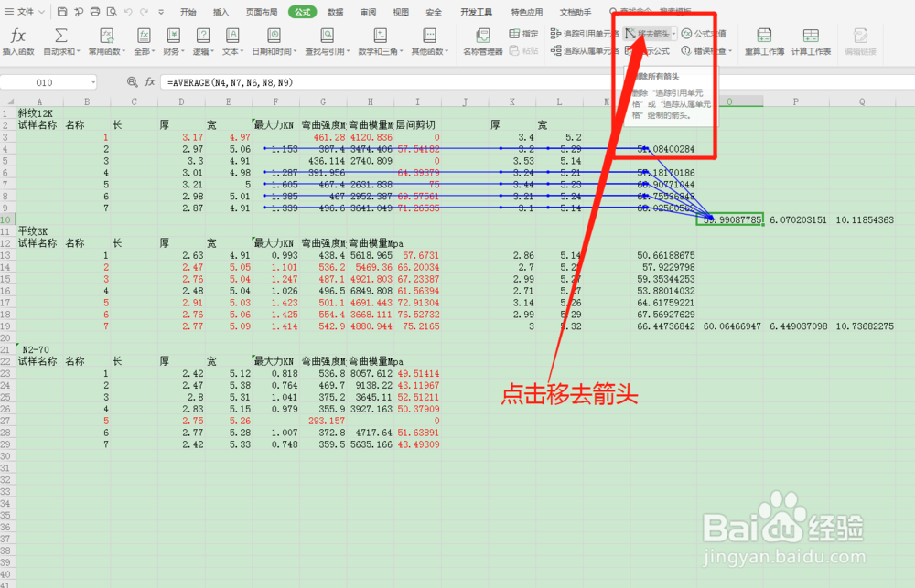915x588 pixels.
Task: Open the dropdown arrow next to 文件
Action: 41,12
